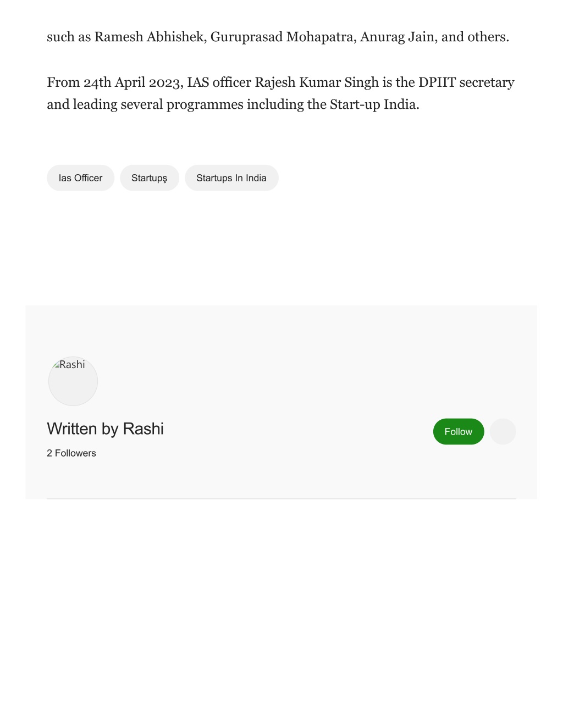Click the name Ramesh Abhishek in text
This screenshot has height=728, width=563.
point(149,37)
